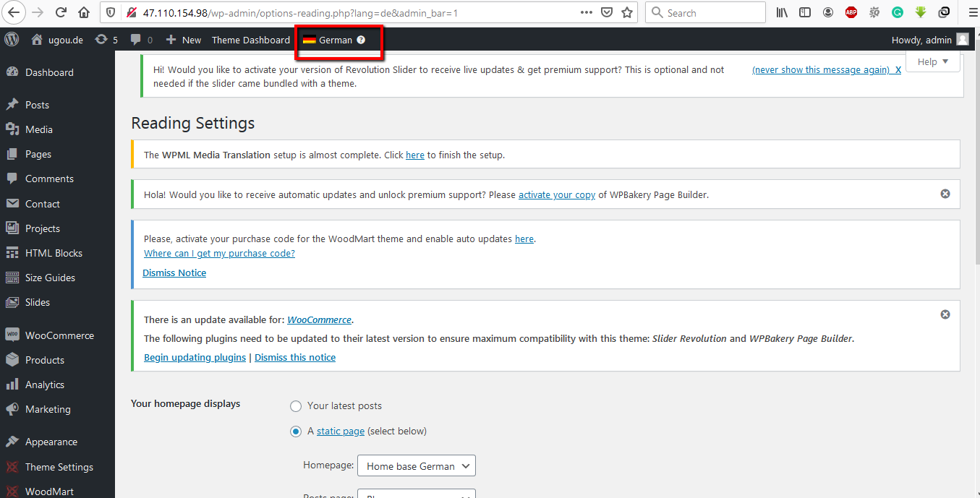Click 'here' link in WPML Media notice
The width and height of the screenshot is (980, 498).
[x=415, y=155]
